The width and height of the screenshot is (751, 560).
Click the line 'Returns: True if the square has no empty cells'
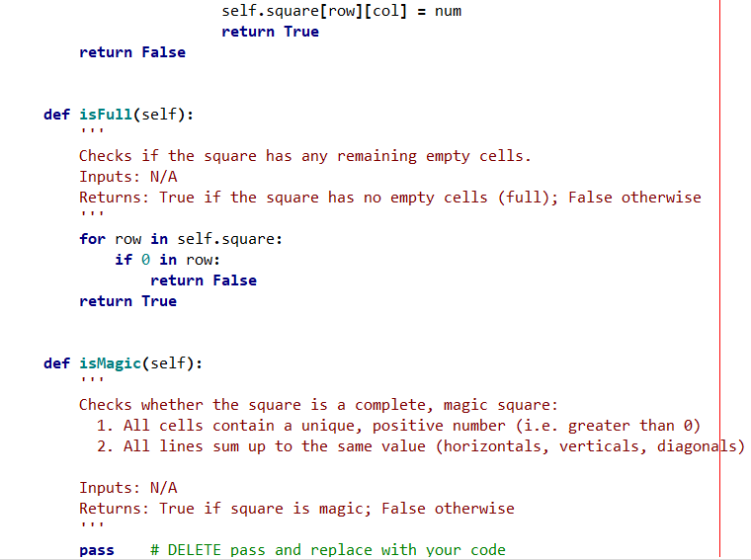(390, 198)
